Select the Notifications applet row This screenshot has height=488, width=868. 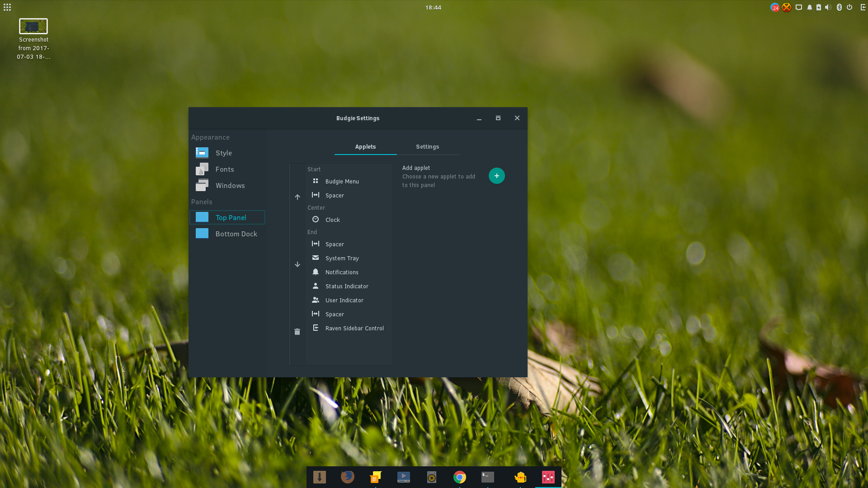tap(349, 272)
